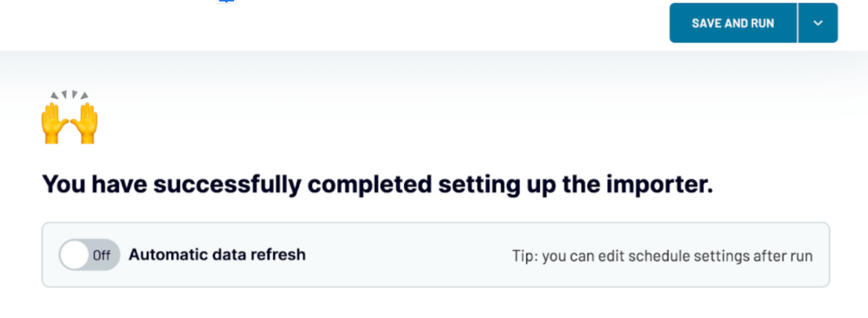Click the "RUN" word on the blue button
This screenshot has height=318, width=868.
(762, 23)
